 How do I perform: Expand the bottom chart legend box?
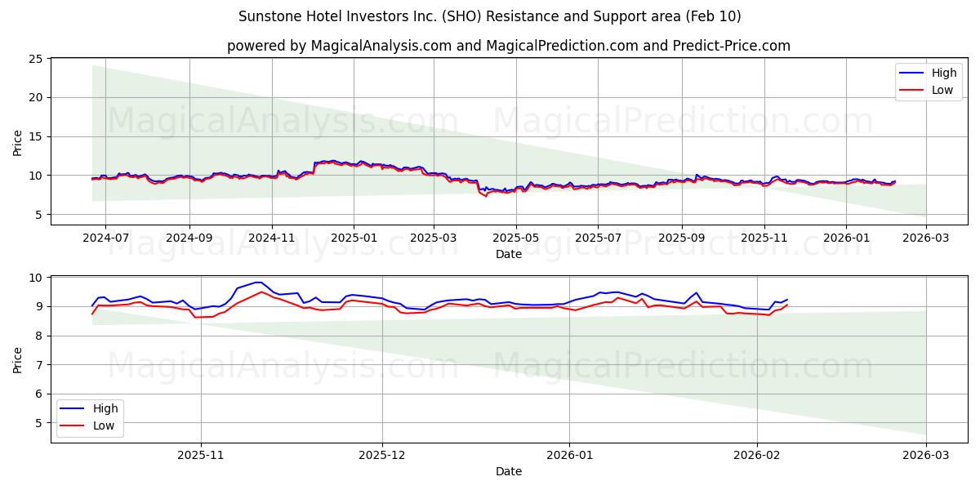[x=91, y=416]
